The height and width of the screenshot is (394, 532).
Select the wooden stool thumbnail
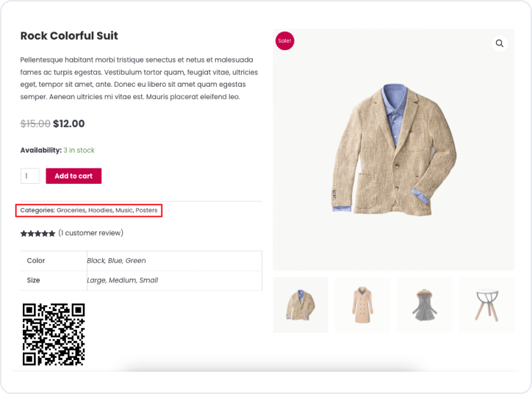point(486,304)
